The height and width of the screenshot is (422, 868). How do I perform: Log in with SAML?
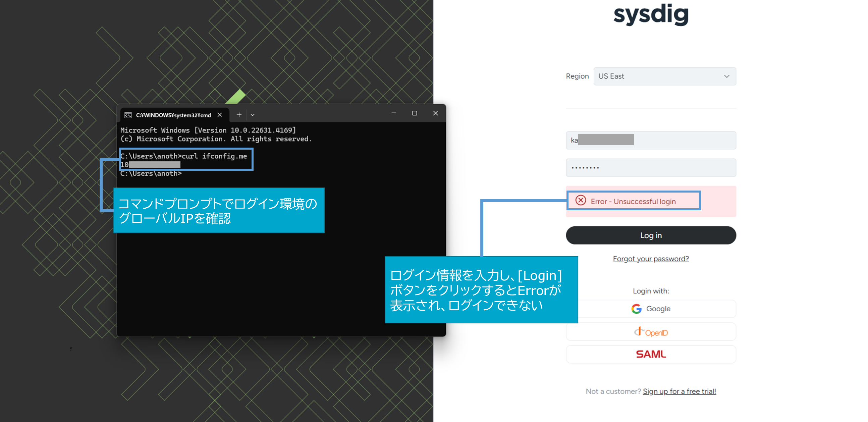(651, 354)
